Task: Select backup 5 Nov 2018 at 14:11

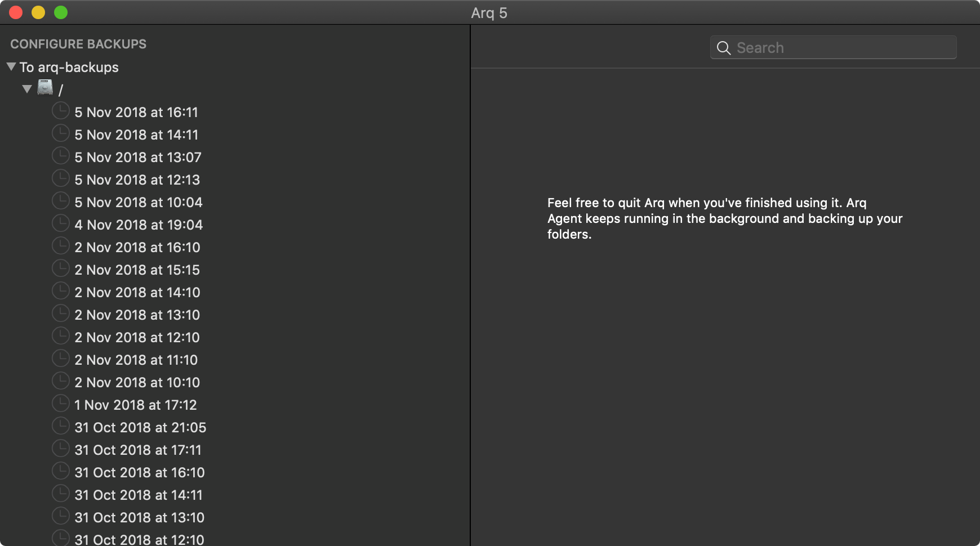Action: click(136, 135)
